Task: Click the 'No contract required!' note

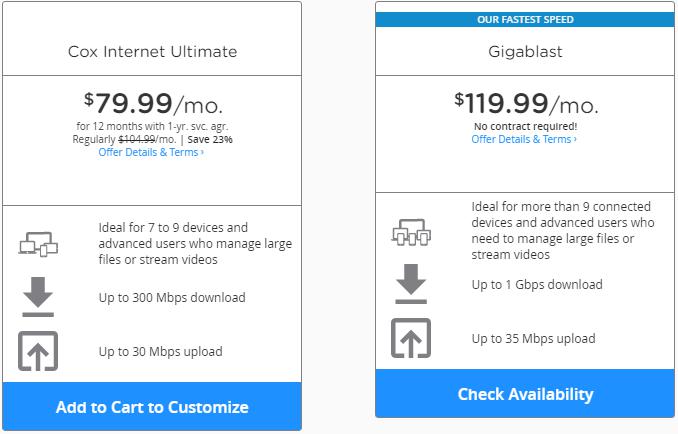Action: pyautogui.click(x=524, y=126)
